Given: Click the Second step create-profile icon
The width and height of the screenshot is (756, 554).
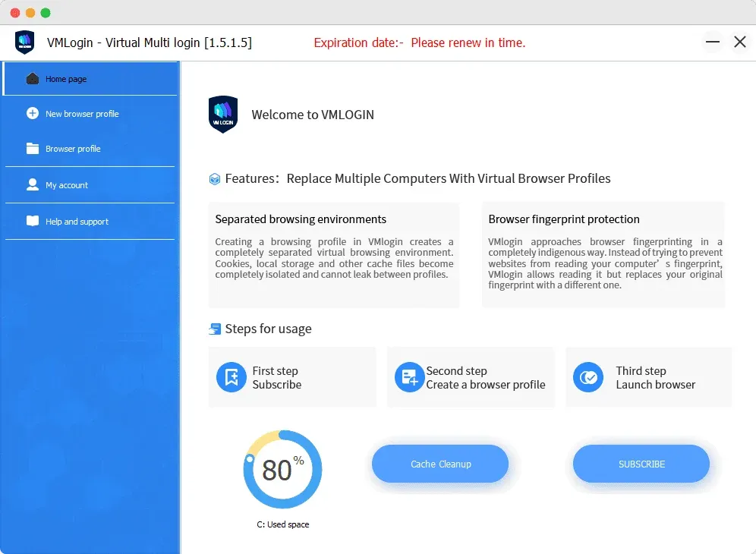Looking at the screenshot, I should coord(409,377).
